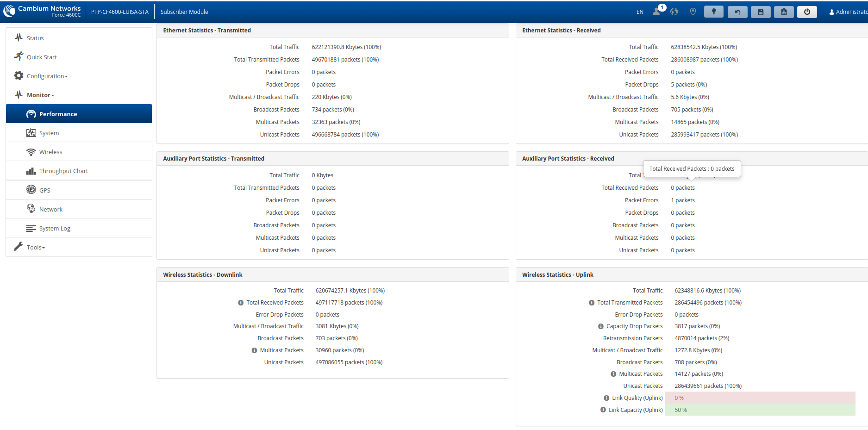Viewport: 868px width, 430px height.
Task: Click info icon beside Downlink Total Received Packets
Action: tap(241, 303)
